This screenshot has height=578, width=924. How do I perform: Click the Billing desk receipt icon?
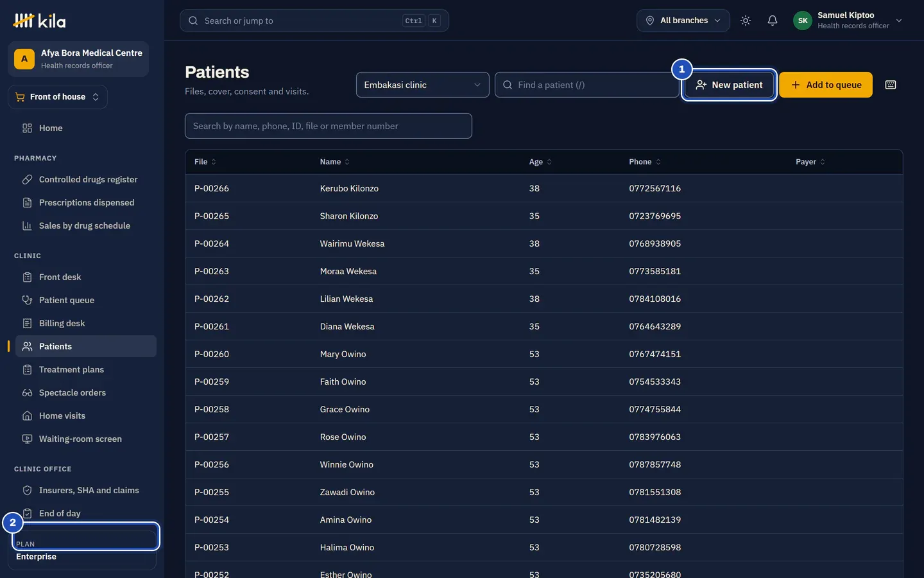[27, 324]
